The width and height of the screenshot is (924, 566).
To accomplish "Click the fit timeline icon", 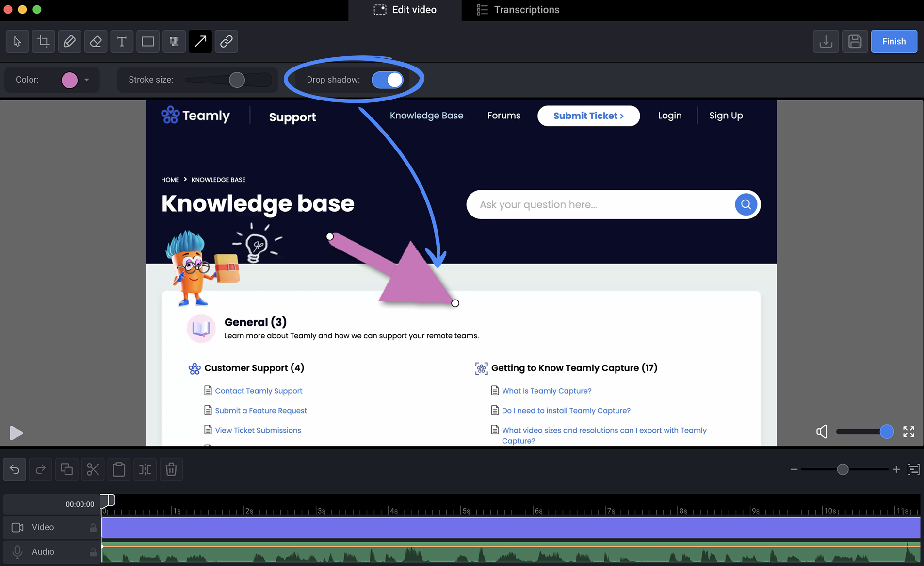I will 914,469.
